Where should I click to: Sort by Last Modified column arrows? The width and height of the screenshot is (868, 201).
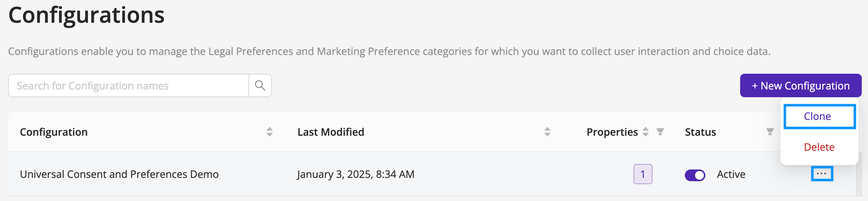pos(547,132)
